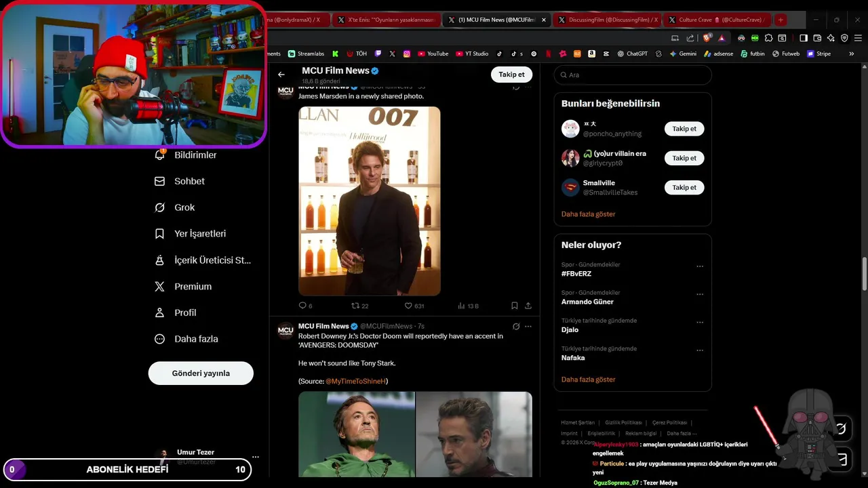Open browser hamburger menu
This screenshot has width=868, height=488.
point(858,38)
